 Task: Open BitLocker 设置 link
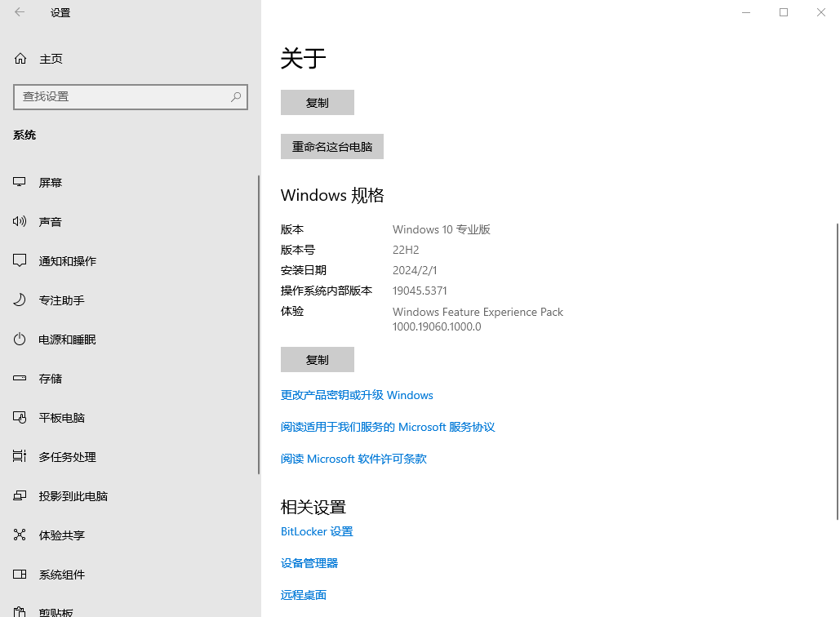coord(317,531)
